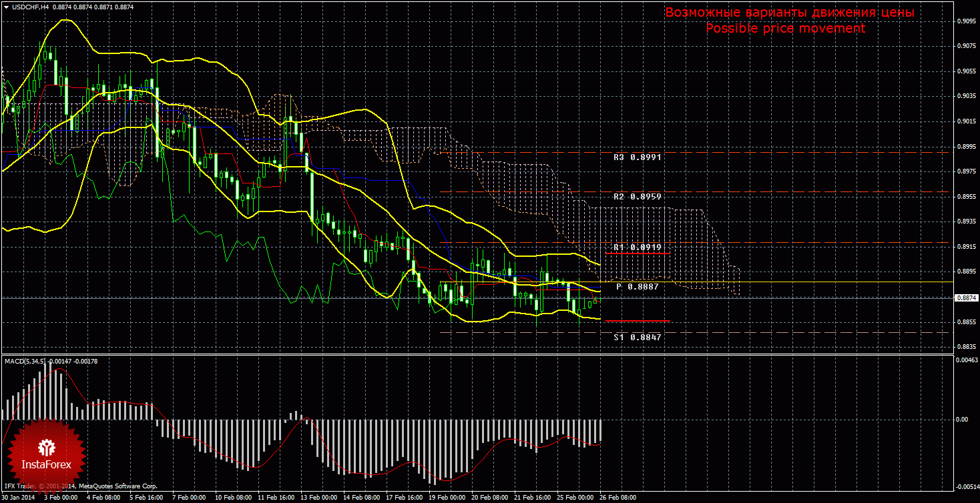Click the 0.8855 price axis value
Viewport: 980px width, 503px height.
965,322
